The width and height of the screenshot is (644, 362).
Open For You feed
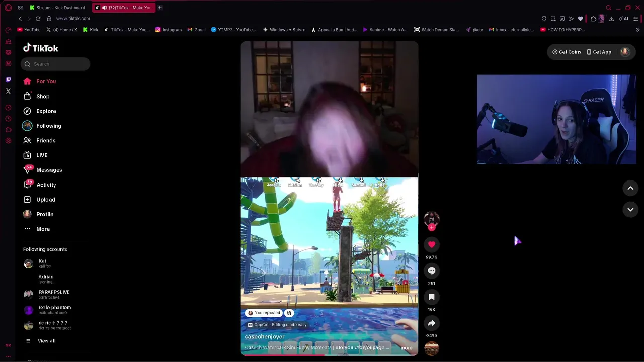point(39,81)
